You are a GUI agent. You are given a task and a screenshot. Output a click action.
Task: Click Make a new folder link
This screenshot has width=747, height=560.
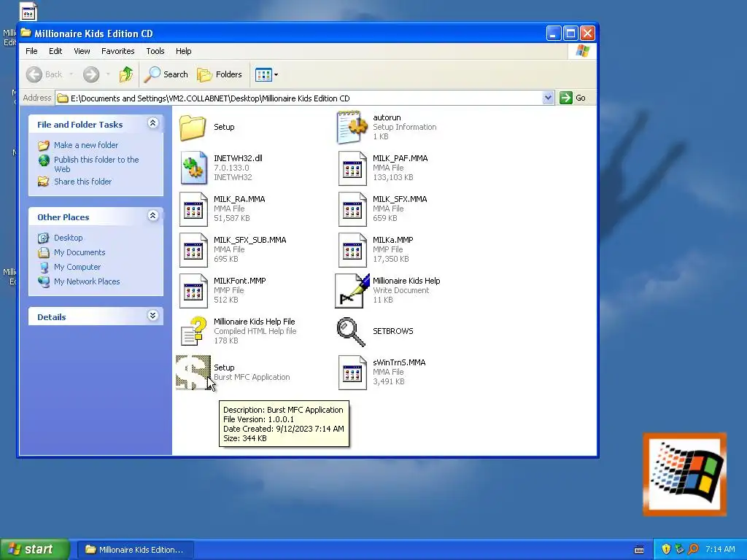(86, 145)
